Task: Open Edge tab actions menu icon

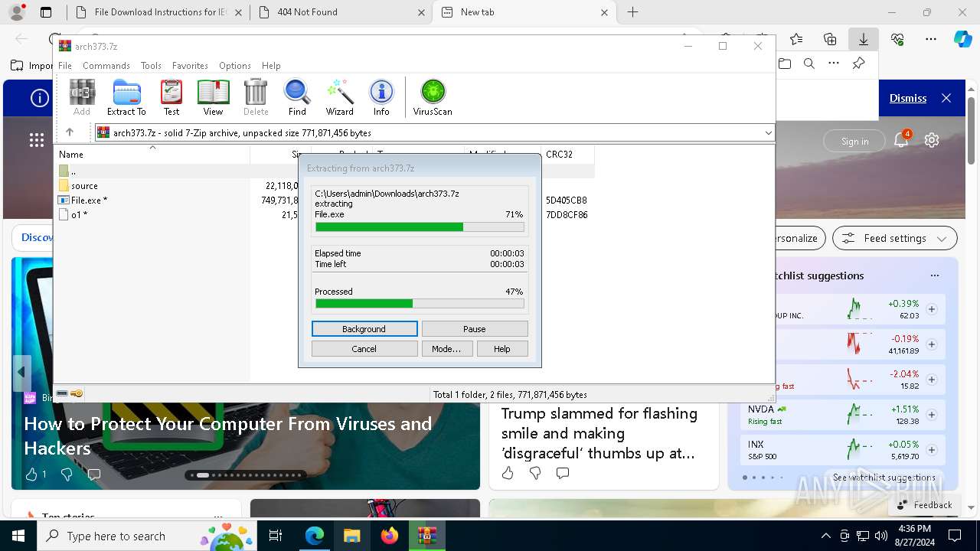Action: point(46,12)
